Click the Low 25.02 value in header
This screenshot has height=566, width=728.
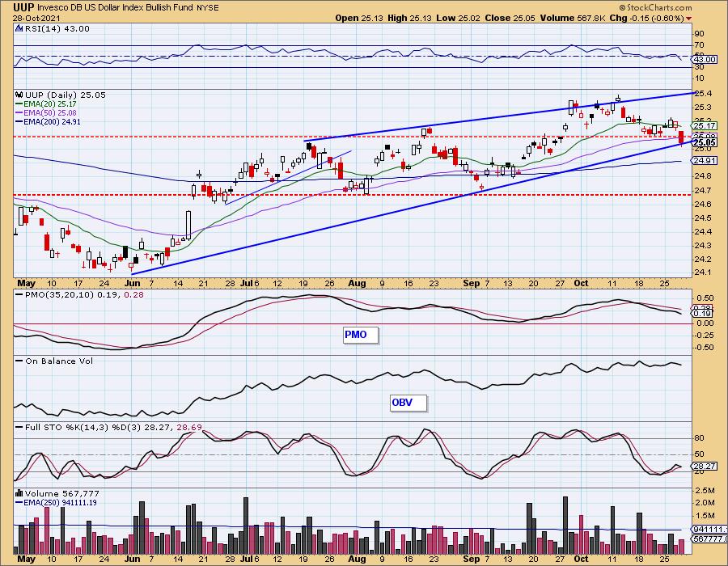(458, 18)
